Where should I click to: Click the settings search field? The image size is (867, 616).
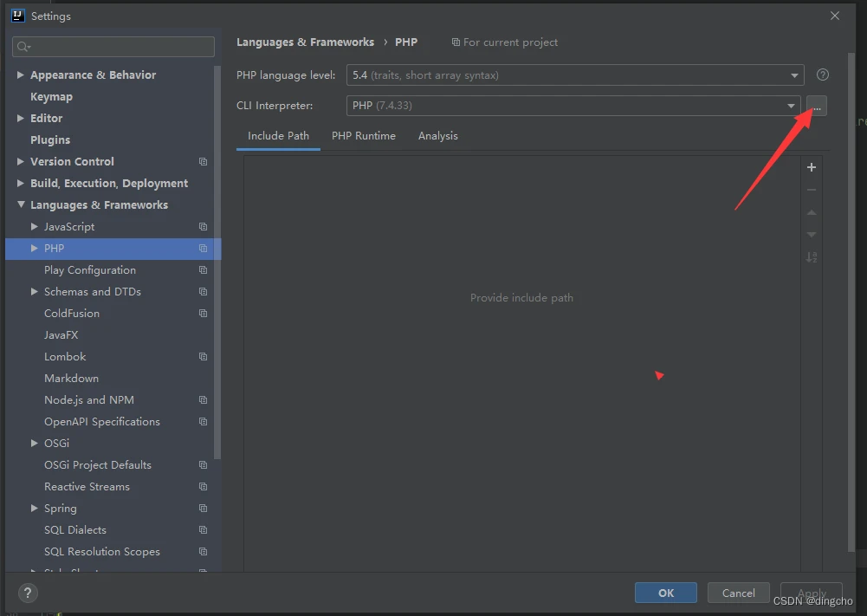[113, 47]
